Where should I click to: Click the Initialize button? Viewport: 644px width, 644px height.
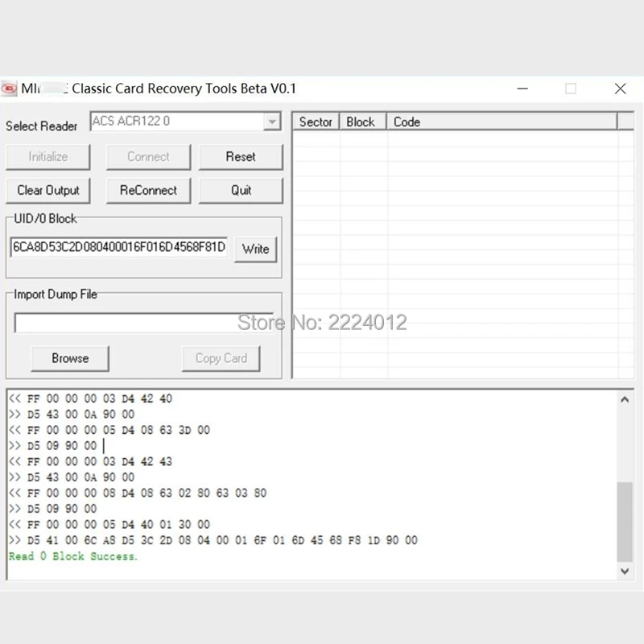coord(47,157)
